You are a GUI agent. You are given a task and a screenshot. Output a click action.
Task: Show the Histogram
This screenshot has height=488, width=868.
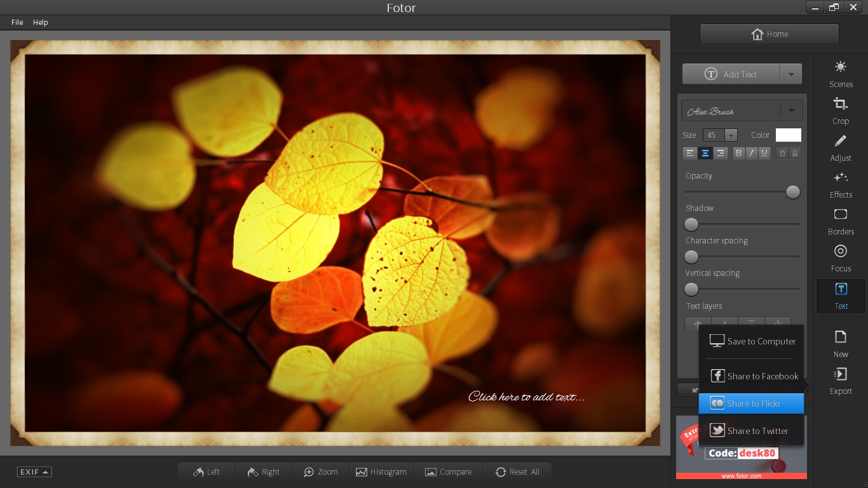381,471
